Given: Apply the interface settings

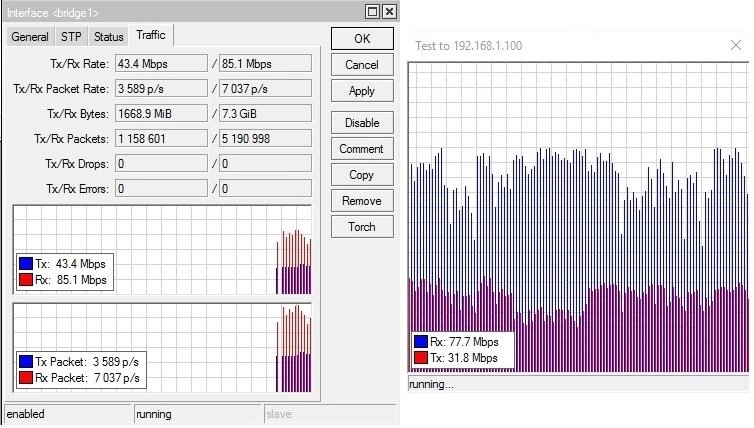Looking at the screenshot, I should (361, 91).
